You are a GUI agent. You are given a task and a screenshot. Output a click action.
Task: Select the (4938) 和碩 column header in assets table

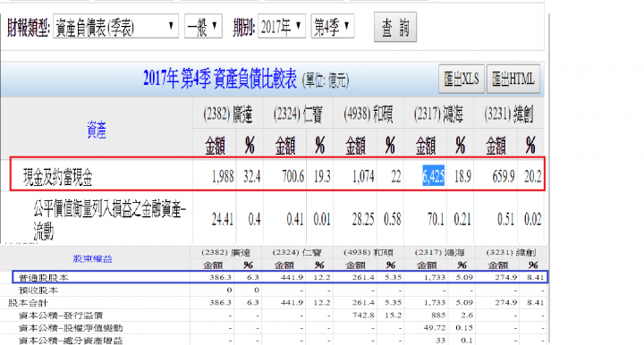(368, 114)
